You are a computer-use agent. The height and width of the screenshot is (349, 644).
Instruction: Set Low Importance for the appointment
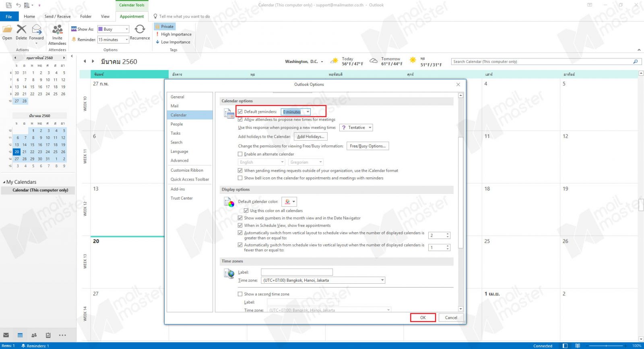click(x=173, y=42)
